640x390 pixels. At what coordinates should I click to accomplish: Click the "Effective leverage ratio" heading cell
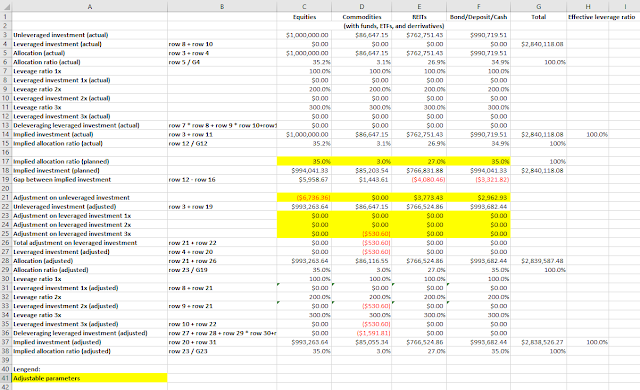click(x=602, y=17)
